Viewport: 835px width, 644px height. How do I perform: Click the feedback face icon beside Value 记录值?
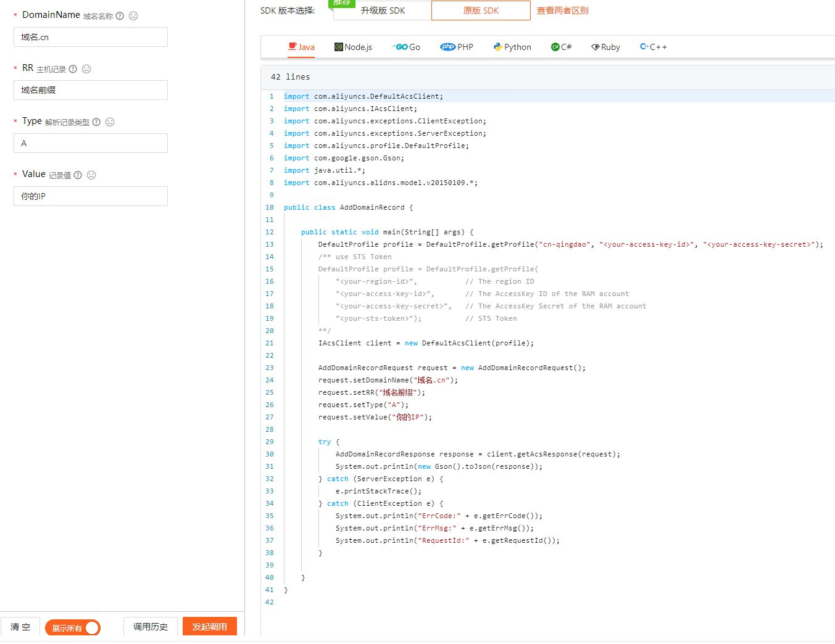coord(91,175)
